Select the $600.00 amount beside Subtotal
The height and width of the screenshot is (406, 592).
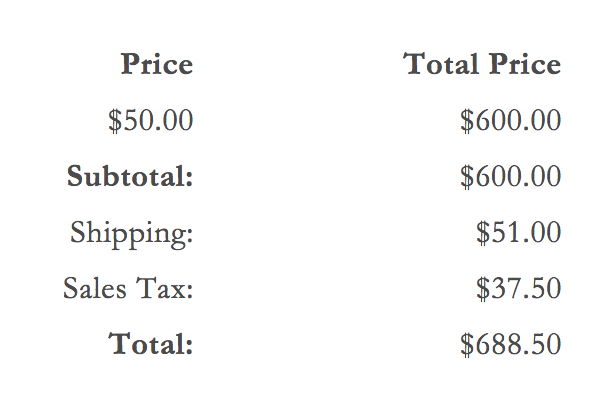(x=510, y=176)
